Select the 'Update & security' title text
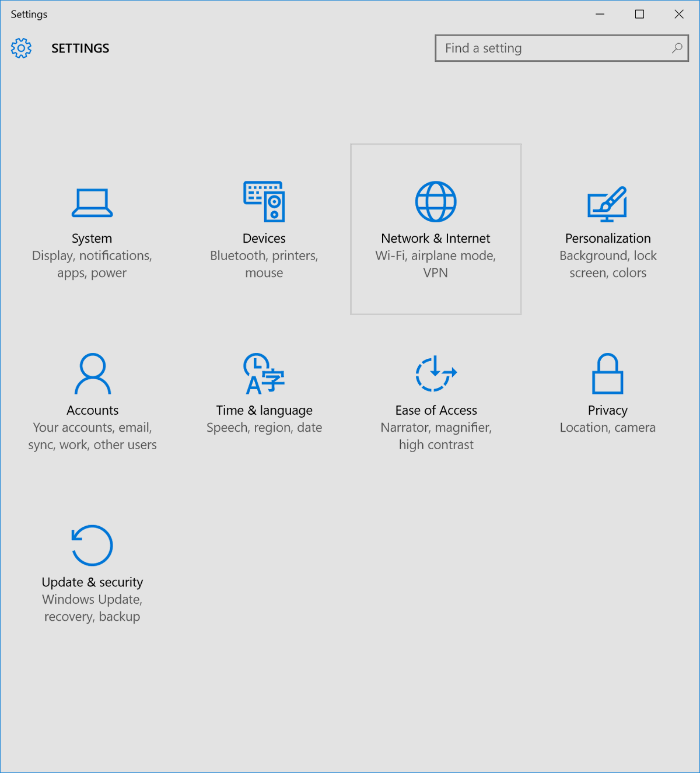700x773 pixels. coord(92,582)
